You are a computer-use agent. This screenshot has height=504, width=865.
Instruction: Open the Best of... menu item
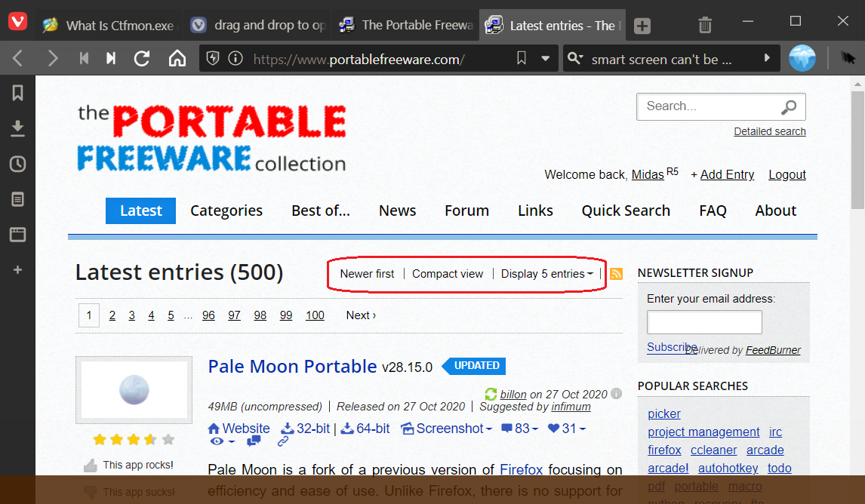(321, 211)
